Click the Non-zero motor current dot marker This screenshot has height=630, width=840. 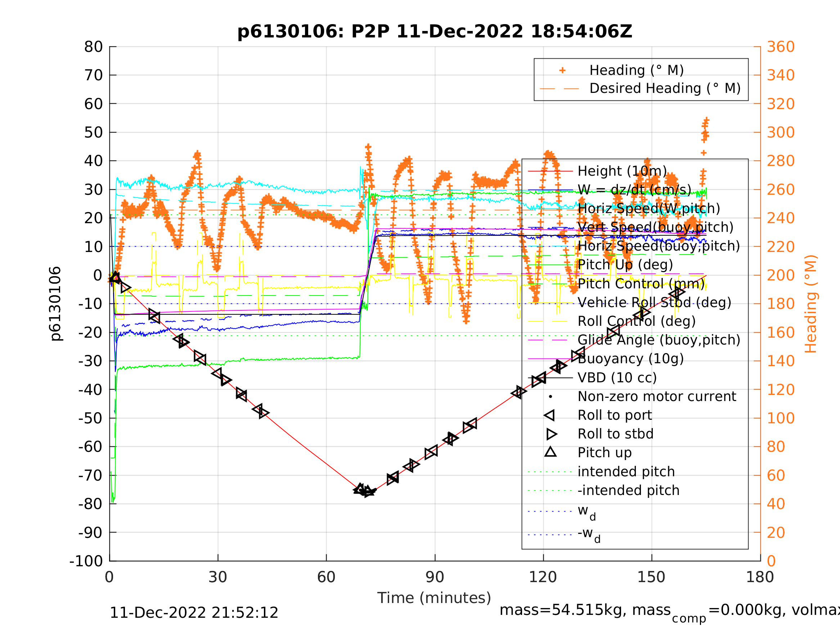tap(550, 397)
